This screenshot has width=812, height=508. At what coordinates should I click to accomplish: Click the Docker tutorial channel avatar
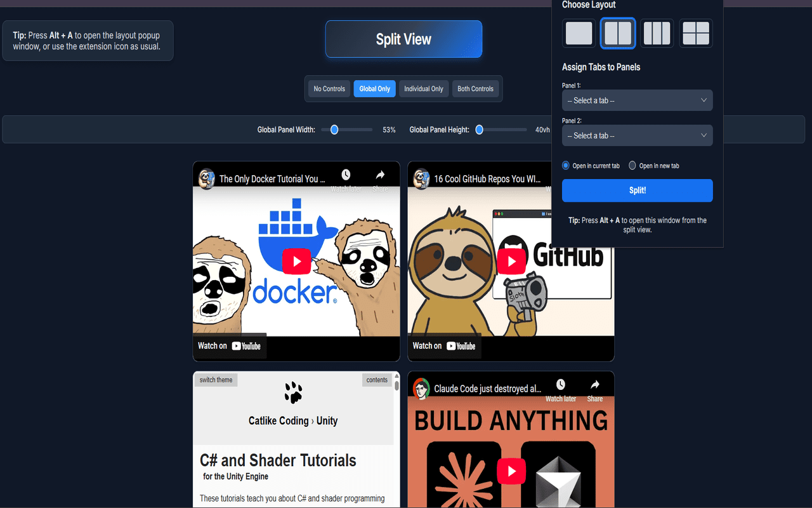[x=207, y=179]
